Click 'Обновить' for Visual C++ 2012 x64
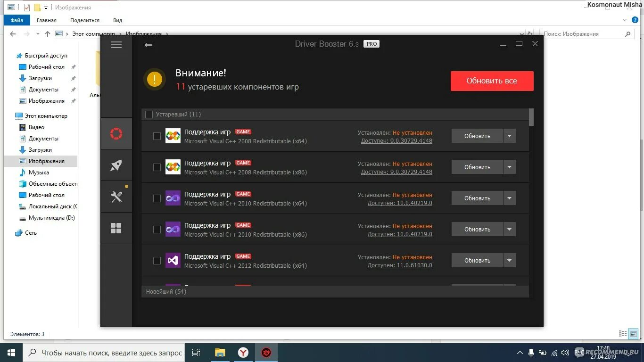 [x=477, y=260]
